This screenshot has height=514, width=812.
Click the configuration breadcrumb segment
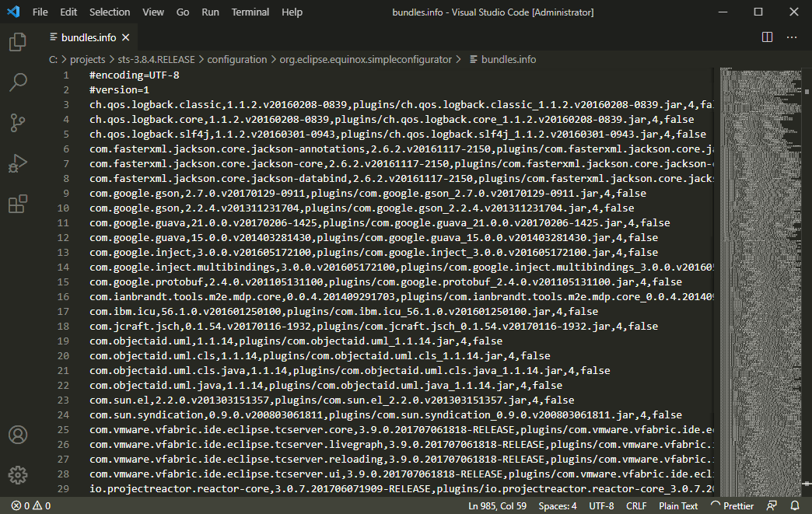tap(237, 60)
